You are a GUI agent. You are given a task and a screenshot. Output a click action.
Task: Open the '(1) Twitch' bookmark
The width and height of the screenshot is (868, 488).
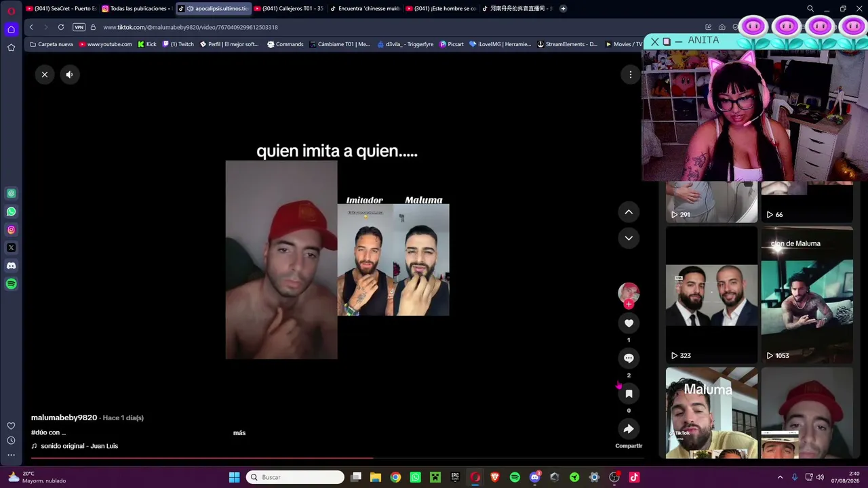coord(178,44)
